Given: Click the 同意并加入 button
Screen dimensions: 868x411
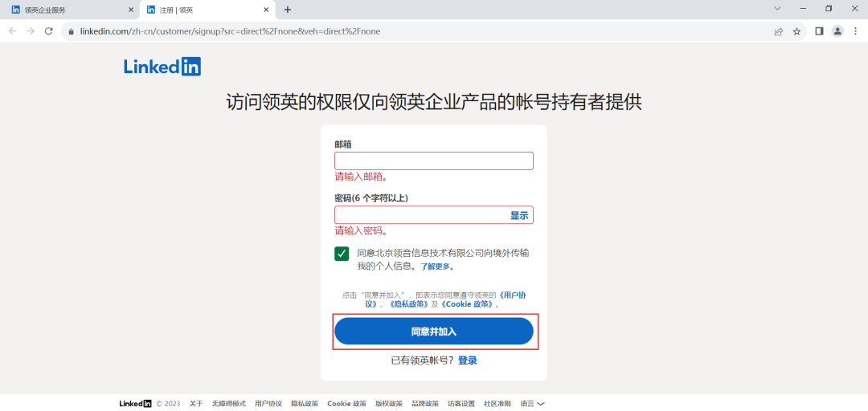Looking at the screenshot, I should tap(433, 332).
